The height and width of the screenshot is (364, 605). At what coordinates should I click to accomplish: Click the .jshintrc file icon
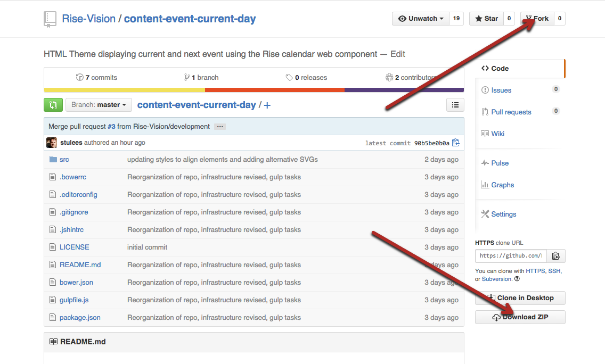pyautogui.click(x=53, y=229)
